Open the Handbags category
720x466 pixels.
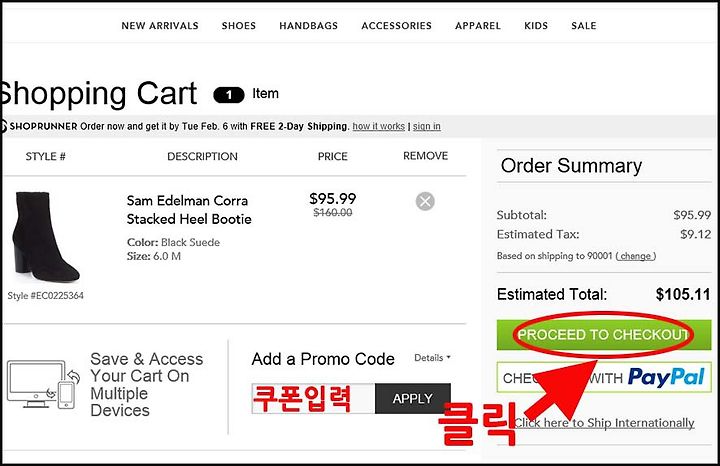[x=309, y=26]
